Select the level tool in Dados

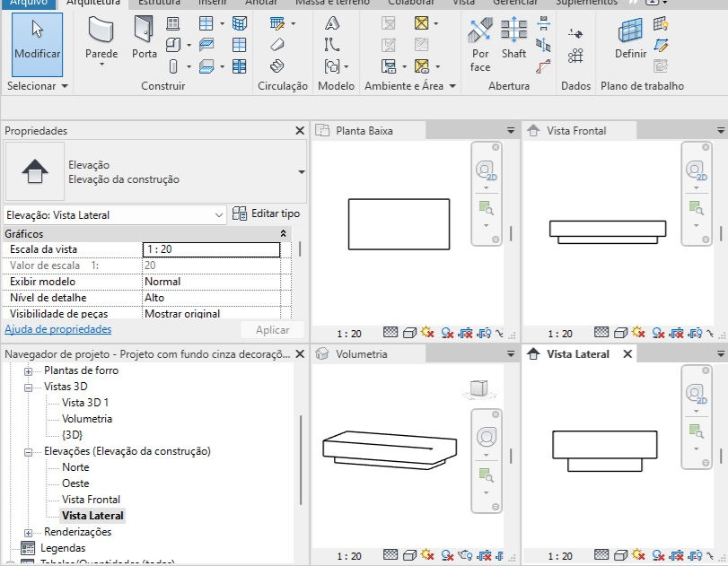(x=575, y=34)
